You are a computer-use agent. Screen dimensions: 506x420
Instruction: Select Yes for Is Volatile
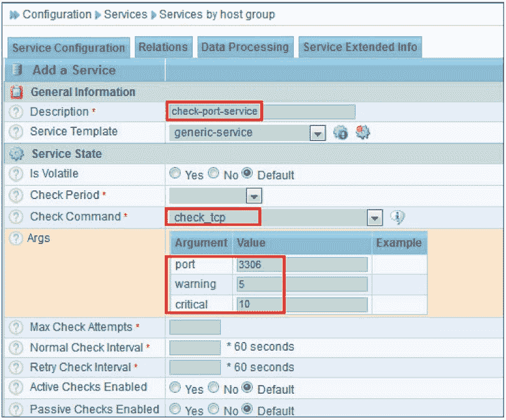(x=175, y=174)
